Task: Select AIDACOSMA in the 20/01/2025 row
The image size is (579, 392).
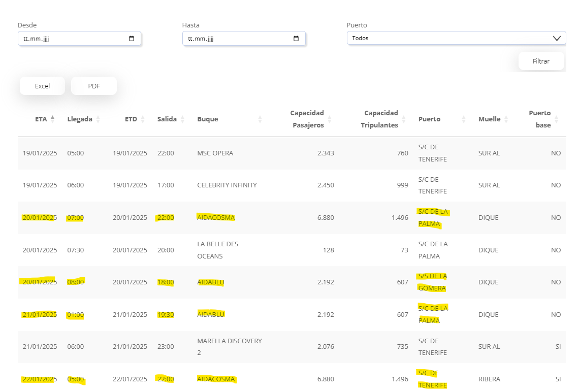Action: (x=216, y=218)
